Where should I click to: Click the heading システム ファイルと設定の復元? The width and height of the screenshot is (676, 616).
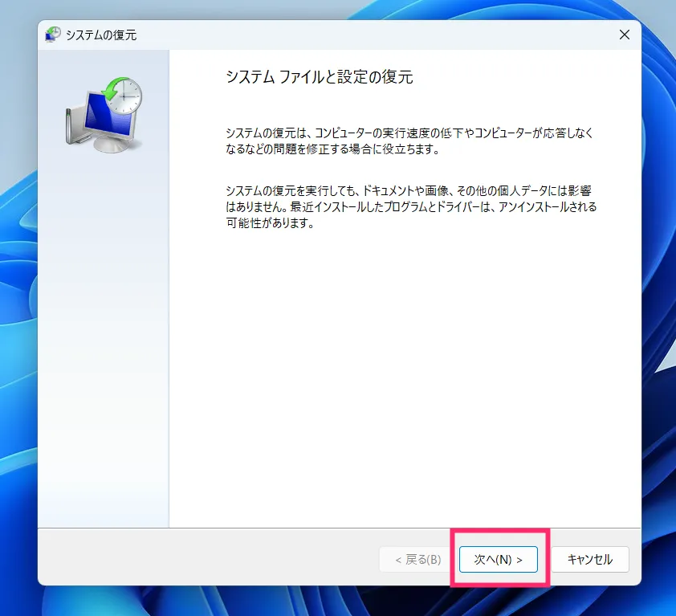pyautogui.click(x=320, y=77)
